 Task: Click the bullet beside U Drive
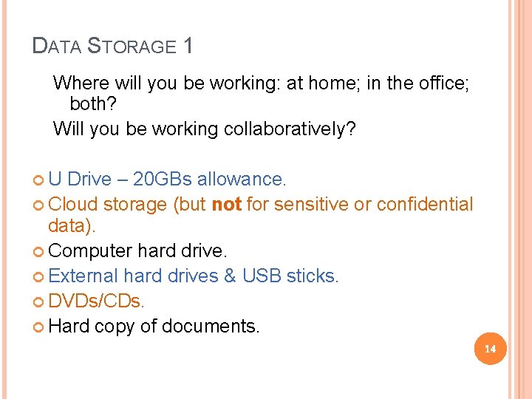[40, 180]
